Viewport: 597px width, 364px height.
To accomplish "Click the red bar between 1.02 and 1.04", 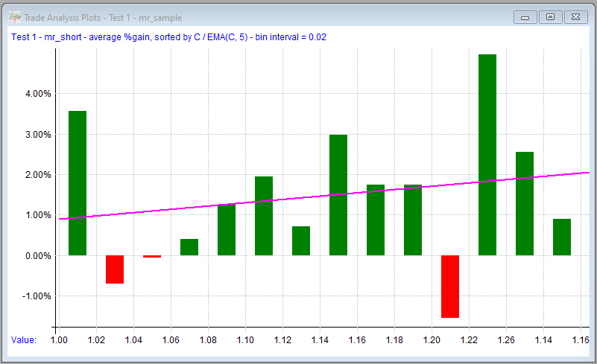I will tap(115, 269).
